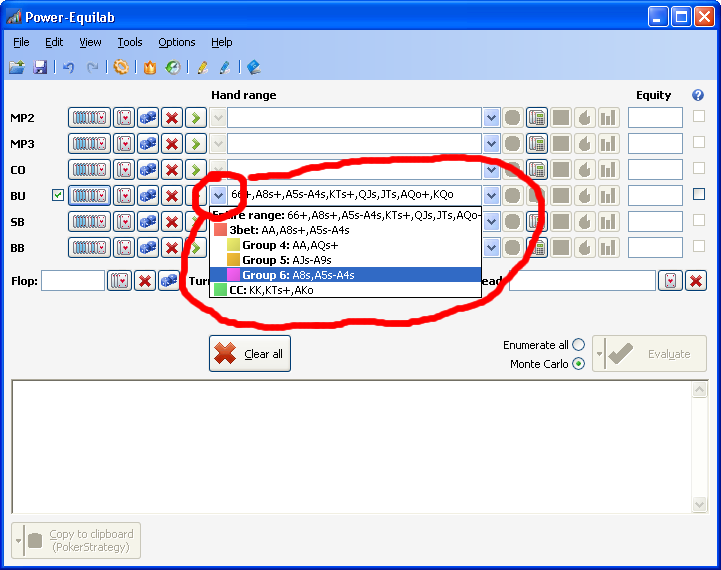This screenshot has width=721, height=570.
Task: Clear dead cards with red X
Action: coord(696,280)
